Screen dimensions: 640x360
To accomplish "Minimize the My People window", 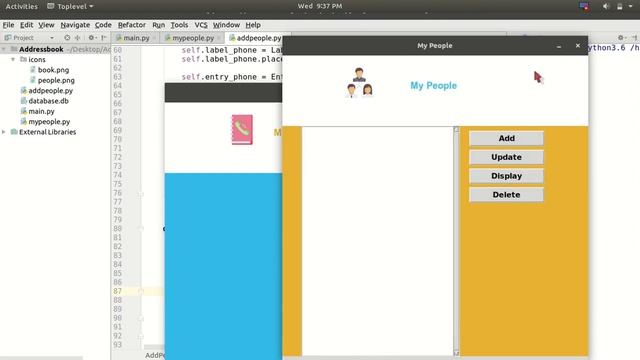I will (559, 46).
